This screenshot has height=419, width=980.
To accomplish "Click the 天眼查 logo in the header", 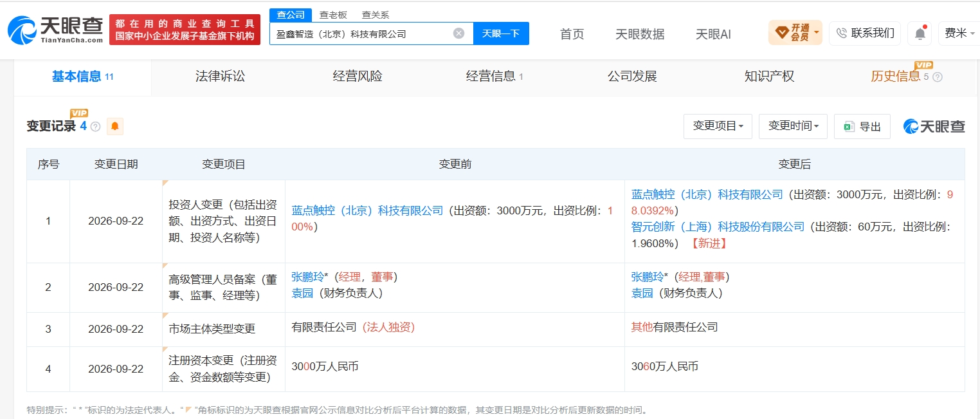I will 55,30.
